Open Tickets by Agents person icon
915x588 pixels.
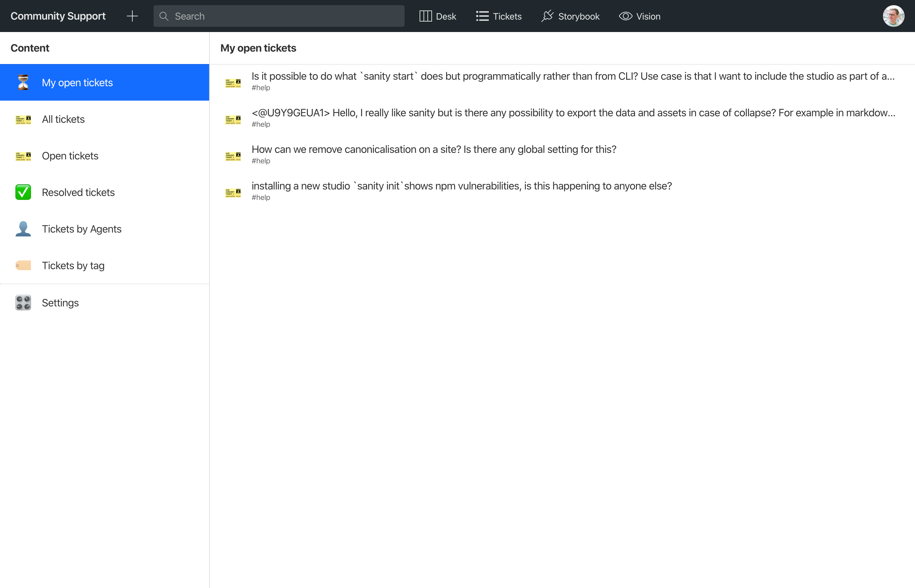coord(81,229)
